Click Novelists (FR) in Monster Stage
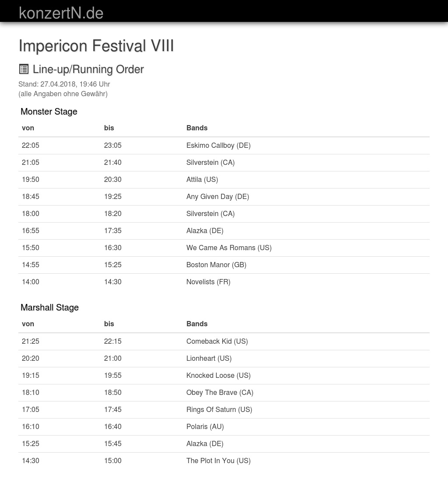This screenshot has height=478, width=448. (208, 282)
